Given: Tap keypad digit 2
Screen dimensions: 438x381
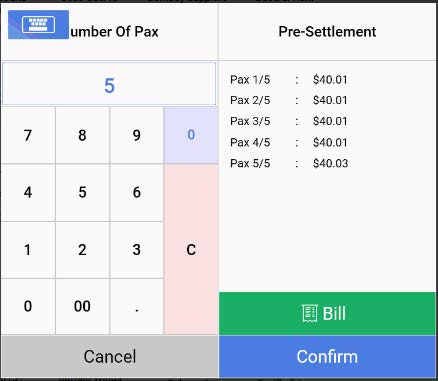Looking at the screenshot, I should (82, 250).
